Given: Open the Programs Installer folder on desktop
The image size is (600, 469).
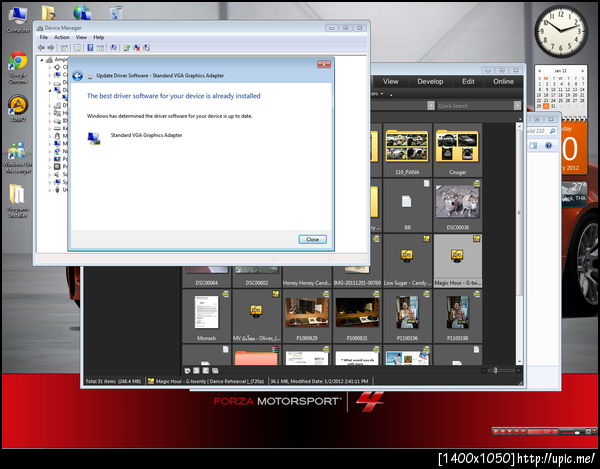Looking at the screenshot, I should pyautogui.click(x=18, y=201).
